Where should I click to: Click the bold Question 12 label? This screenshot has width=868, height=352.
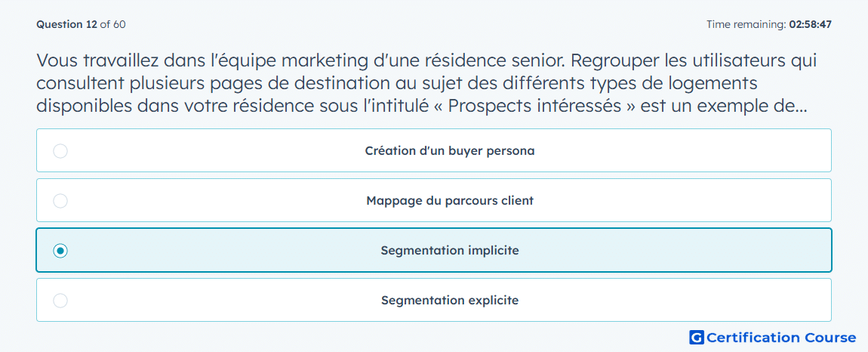coord(66,24)
